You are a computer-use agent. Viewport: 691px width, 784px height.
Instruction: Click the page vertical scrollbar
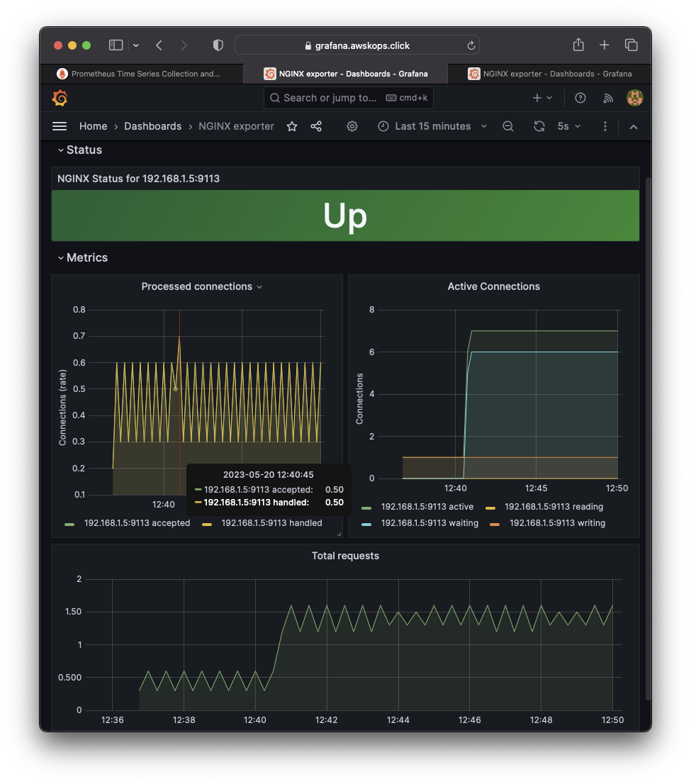tap(648, 439)
